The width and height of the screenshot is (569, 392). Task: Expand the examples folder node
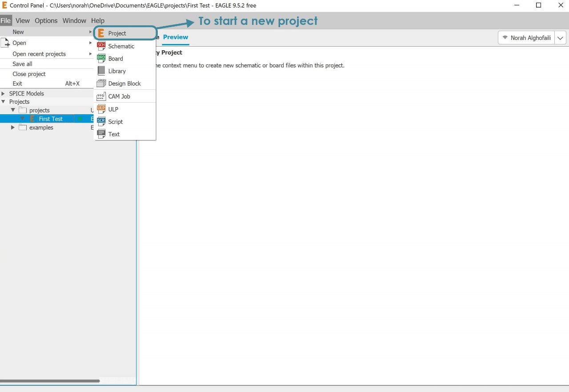tap(13, 128)
